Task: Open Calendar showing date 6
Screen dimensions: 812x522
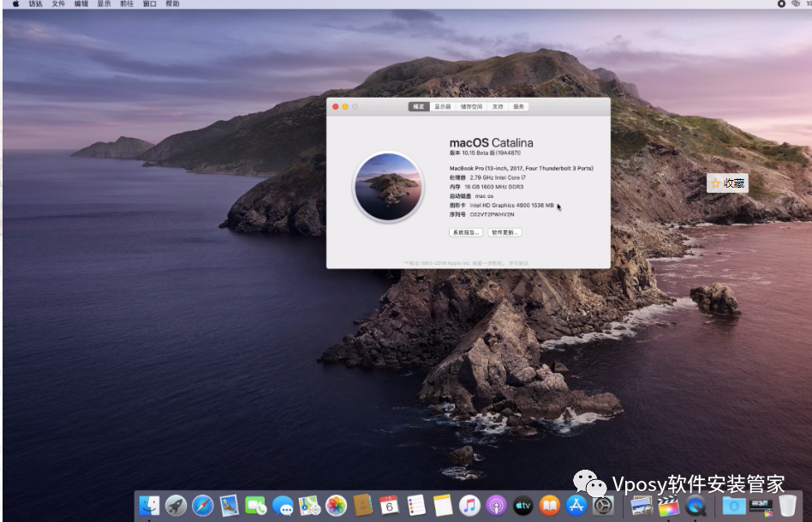Action: coord(389,506)
